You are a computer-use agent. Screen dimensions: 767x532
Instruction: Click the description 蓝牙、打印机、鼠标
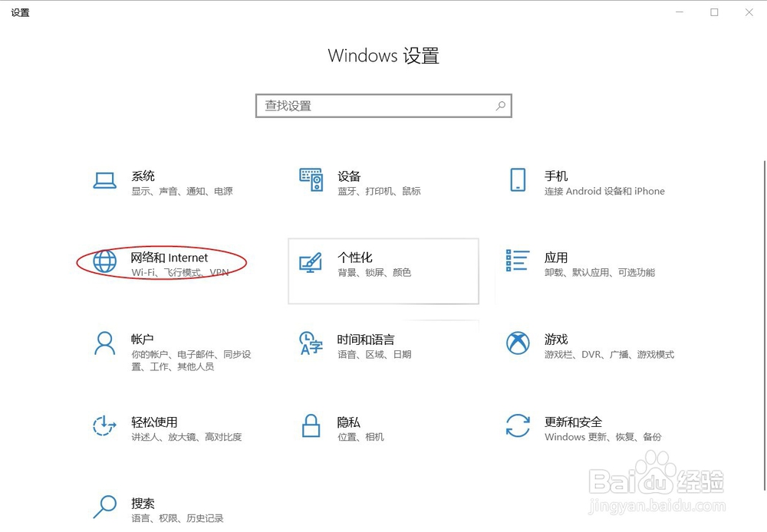[379, 191]
